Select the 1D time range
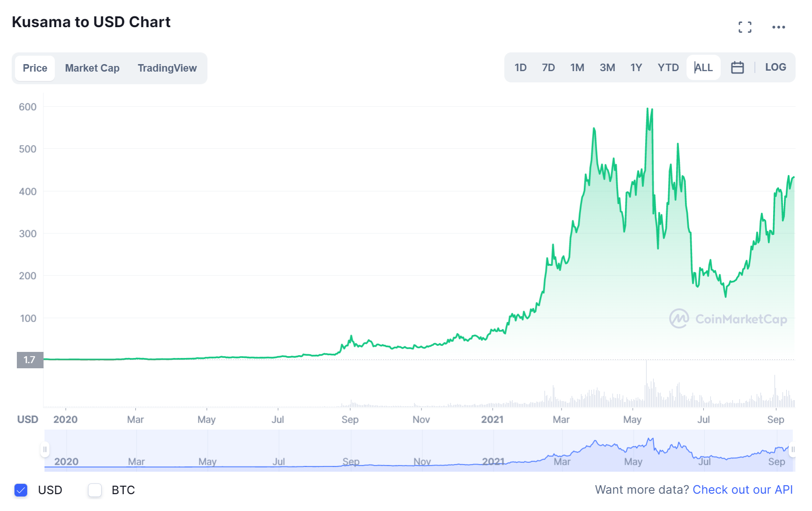The height and width of the screenshot is (511, 812). click(521, 67)
